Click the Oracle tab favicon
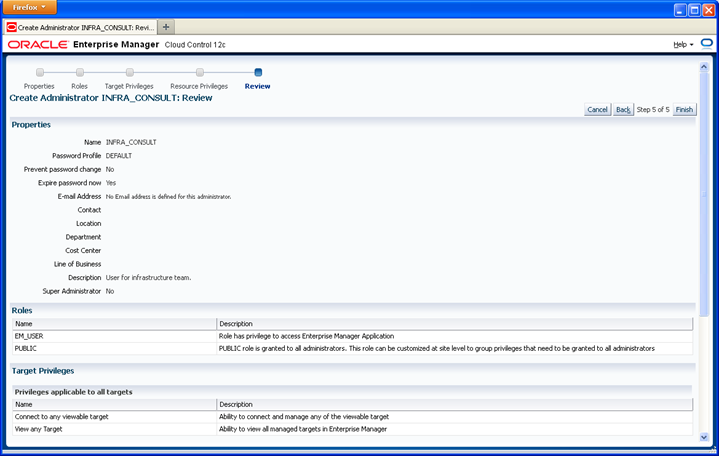Image resolution: width=719 pixels, height=456 pixels. pos(11,28)
